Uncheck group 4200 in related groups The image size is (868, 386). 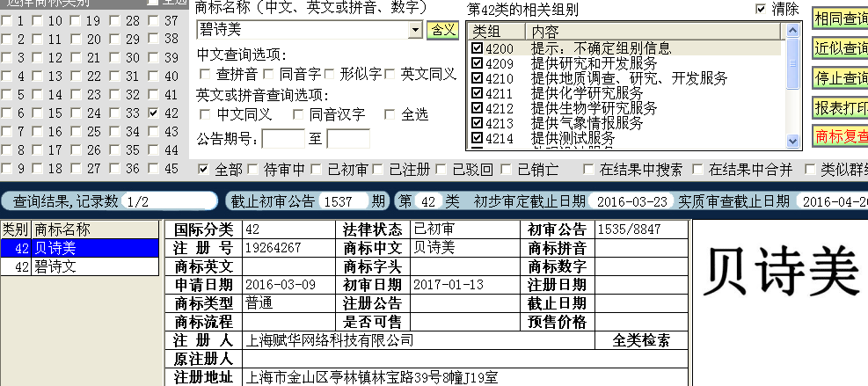click(x=478, y=48)
